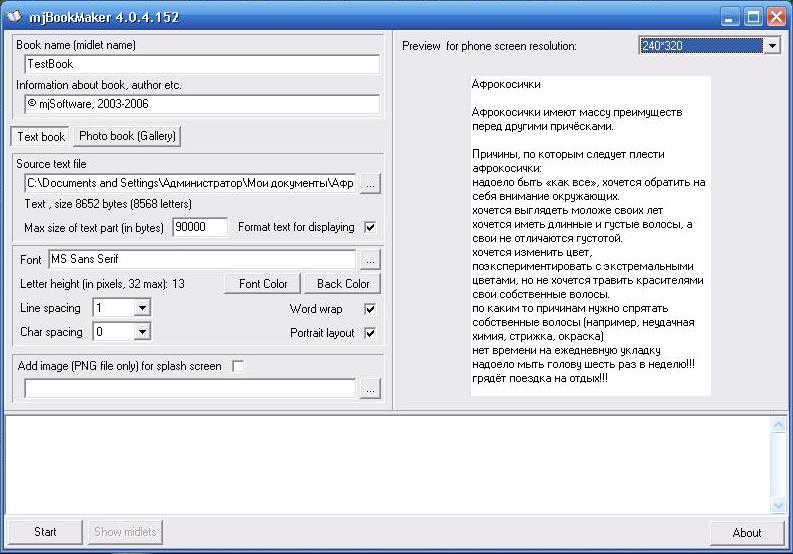The height and width of the screenshot is (554, 793).
Task: Choose text Font Color
Action: click(x=263, y=284)
